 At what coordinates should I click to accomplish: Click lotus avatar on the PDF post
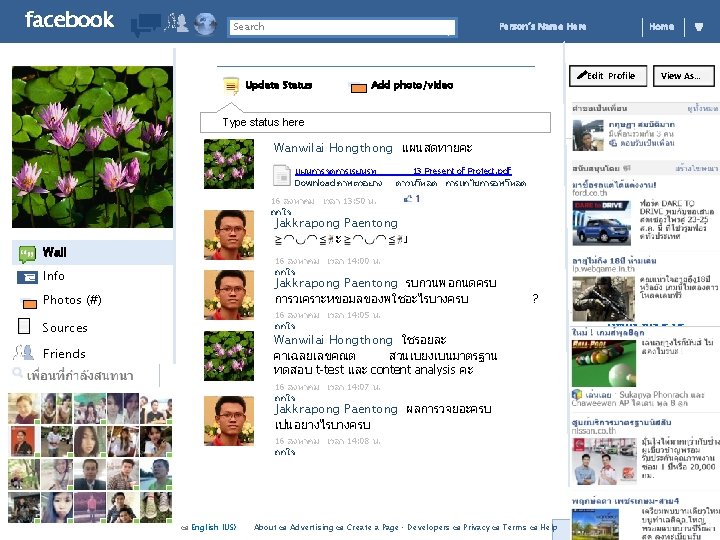pyautogui.click(x=229, y=164)
